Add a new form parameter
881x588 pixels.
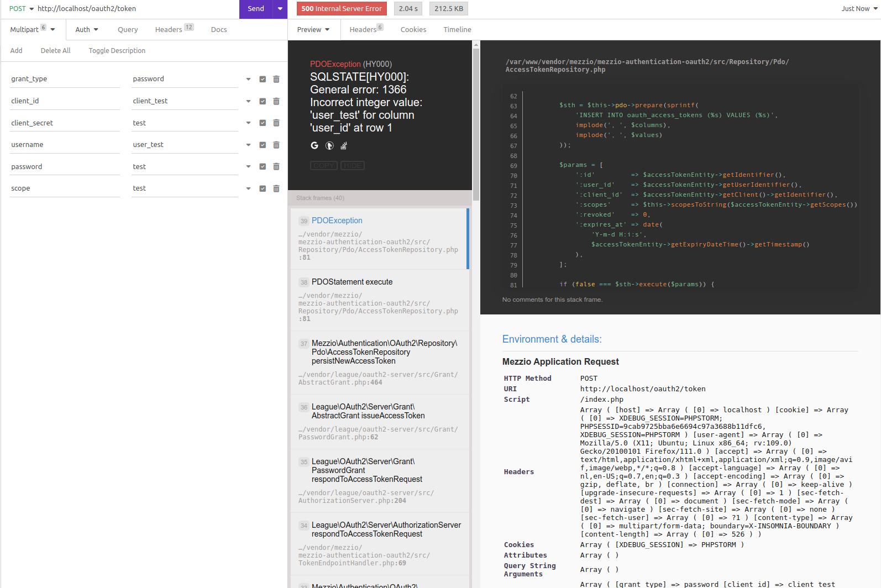[17, 50]
